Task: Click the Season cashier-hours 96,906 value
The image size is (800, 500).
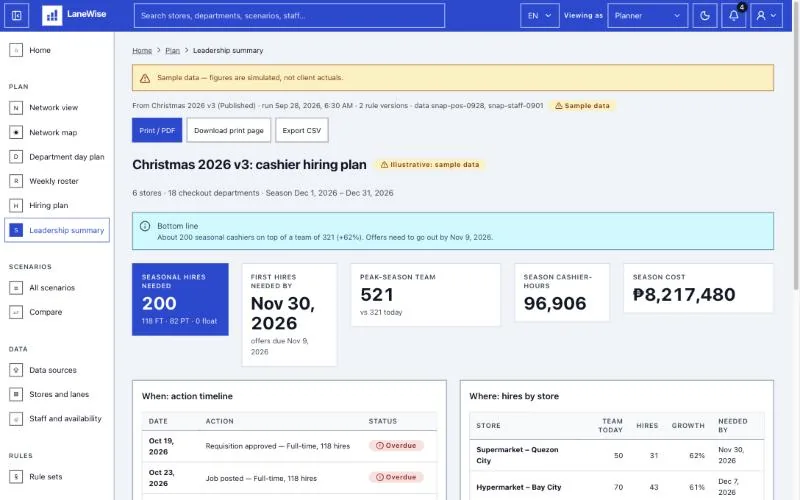Action: coord(555,304)
